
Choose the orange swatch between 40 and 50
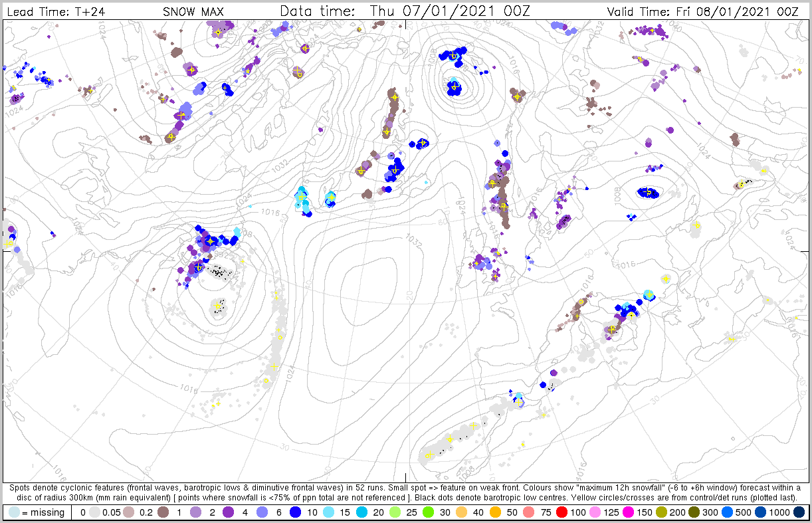coord(495,512)
